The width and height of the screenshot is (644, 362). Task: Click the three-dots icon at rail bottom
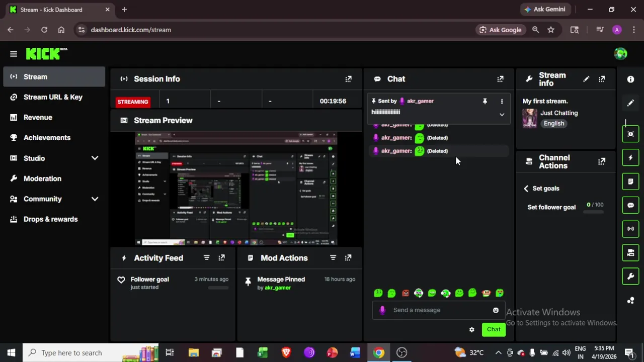pyautogui.click(x=630, y=301)
